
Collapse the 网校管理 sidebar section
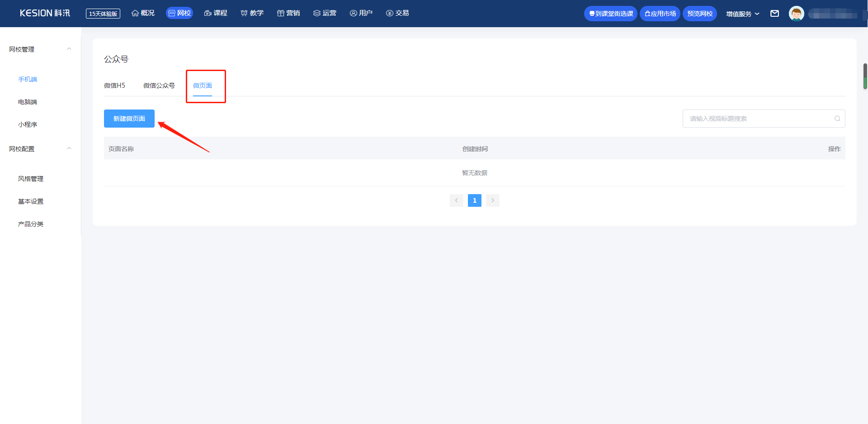coord(69,49)
